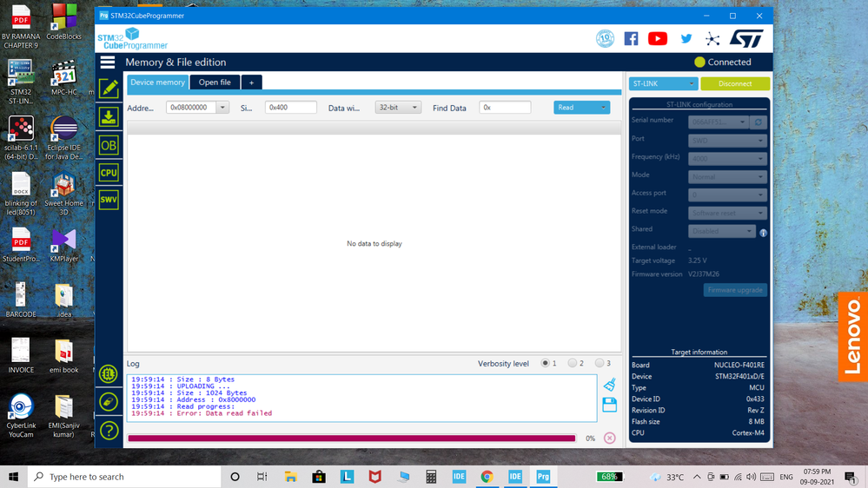Open the Help question mark icon
This screenshot has height=488, width=868.
click(109, 431)
